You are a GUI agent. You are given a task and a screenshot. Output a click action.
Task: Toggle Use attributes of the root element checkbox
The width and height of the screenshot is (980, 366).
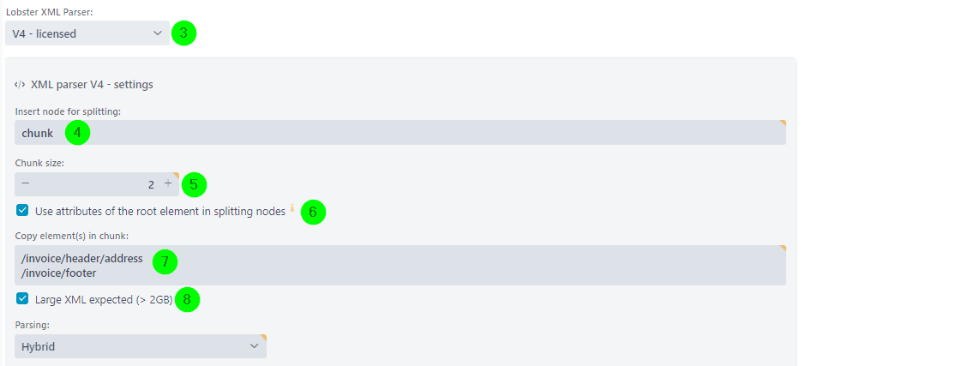click(x=22, y=211)
